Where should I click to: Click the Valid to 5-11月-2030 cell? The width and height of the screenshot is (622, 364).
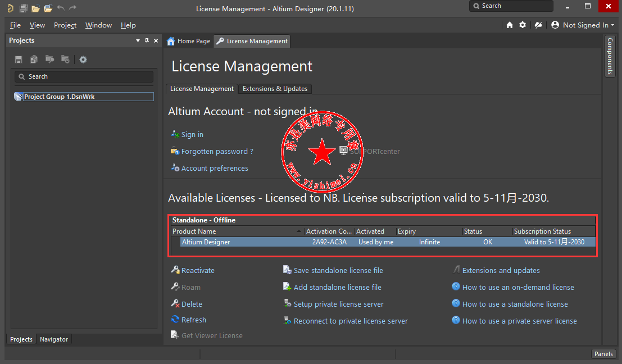(x=554, y=242)
